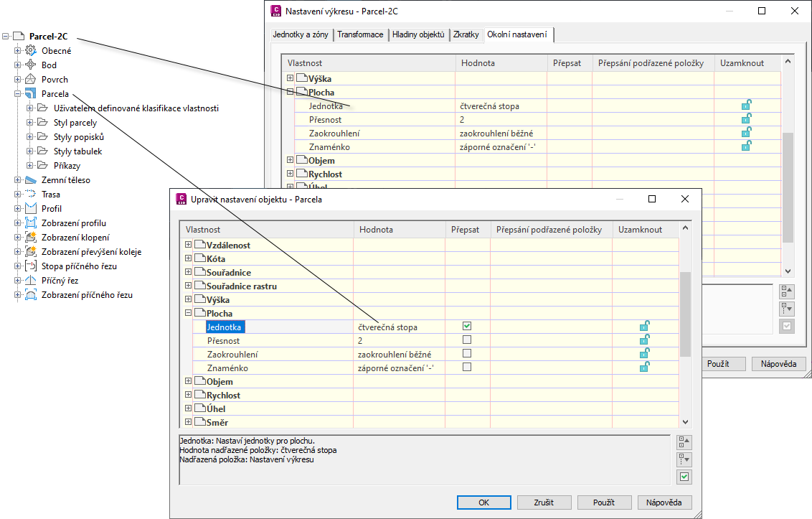This screenshot has width=812, height=519.
Task: Uncheck Přepsat checkbox for Jednotka
Action: point(466,326)
